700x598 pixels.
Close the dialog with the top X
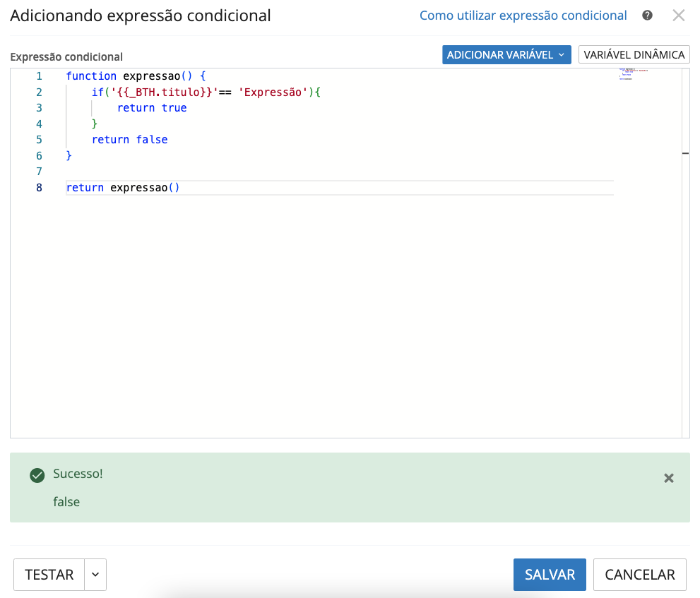[678, 16]
